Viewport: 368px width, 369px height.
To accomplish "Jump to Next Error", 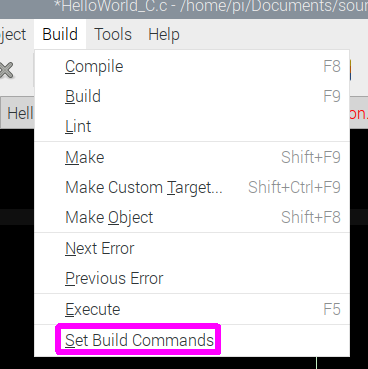I will point(192,248).
